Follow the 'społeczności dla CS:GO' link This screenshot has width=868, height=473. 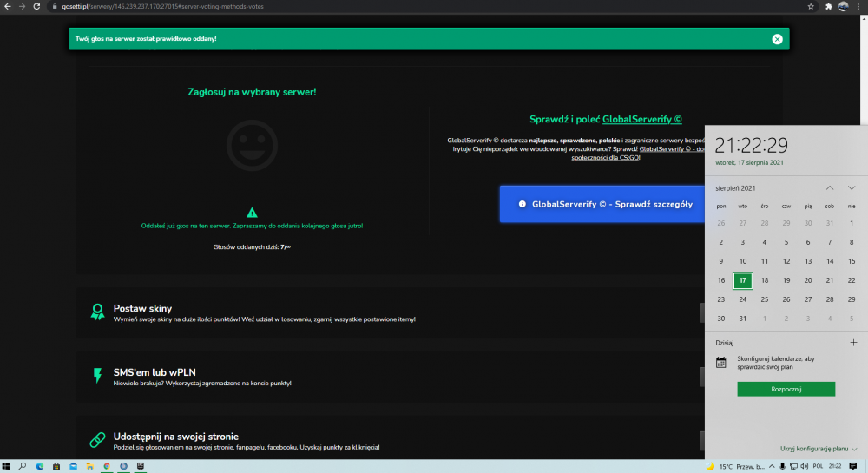coord(606,158)
